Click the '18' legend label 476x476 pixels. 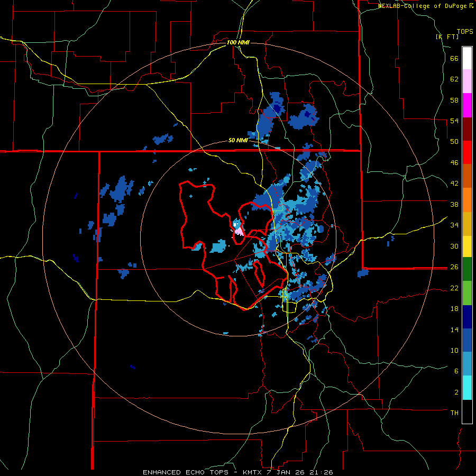(x=454, y=309)
